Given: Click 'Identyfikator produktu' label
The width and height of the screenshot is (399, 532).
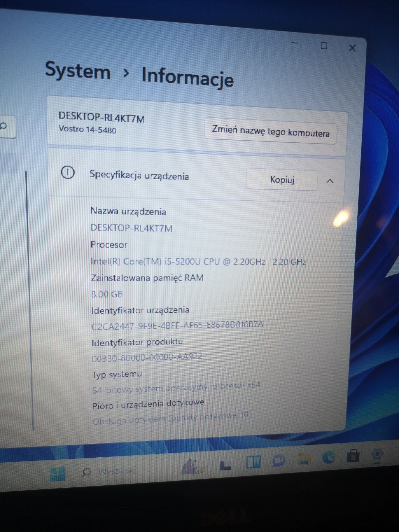Looking at the screenshot, I should [137, 342].
